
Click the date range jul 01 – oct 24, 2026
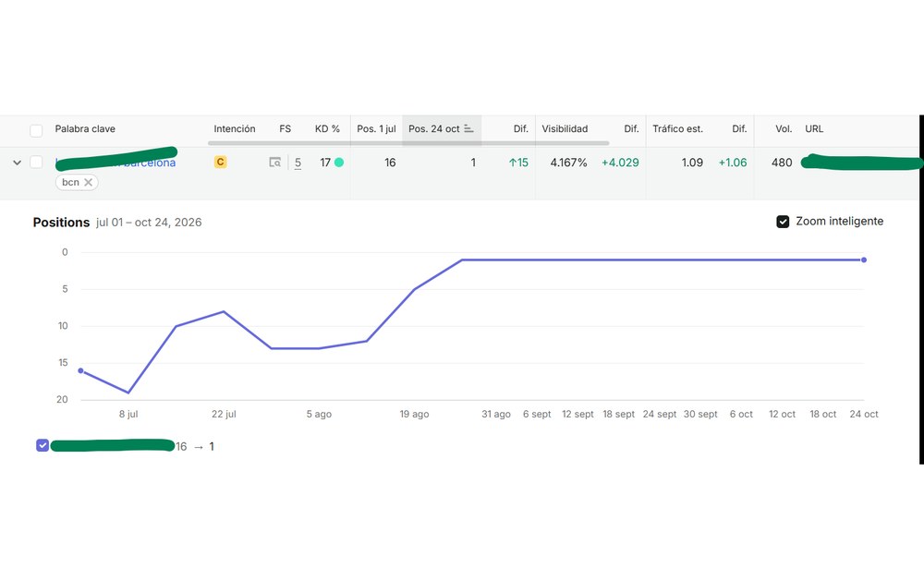pyautogui.click(x=149, y=223)
